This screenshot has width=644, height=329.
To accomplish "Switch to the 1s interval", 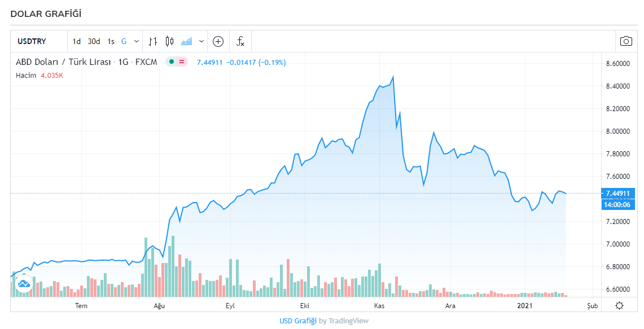I will pos(111,41).
